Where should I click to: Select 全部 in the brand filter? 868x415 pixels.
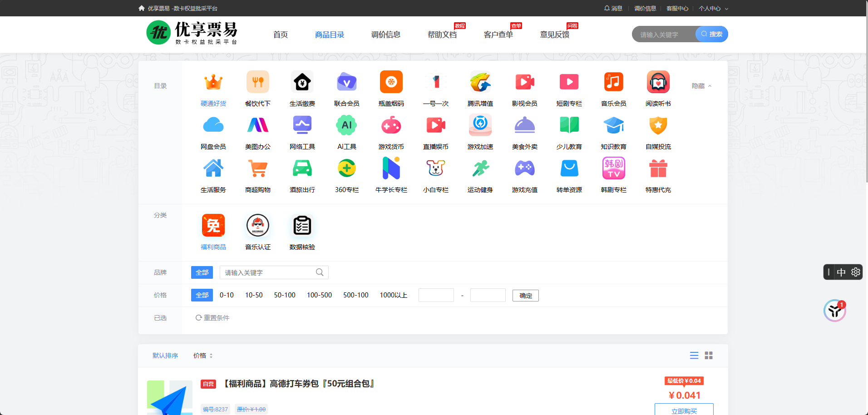click(x=202, y=272)
